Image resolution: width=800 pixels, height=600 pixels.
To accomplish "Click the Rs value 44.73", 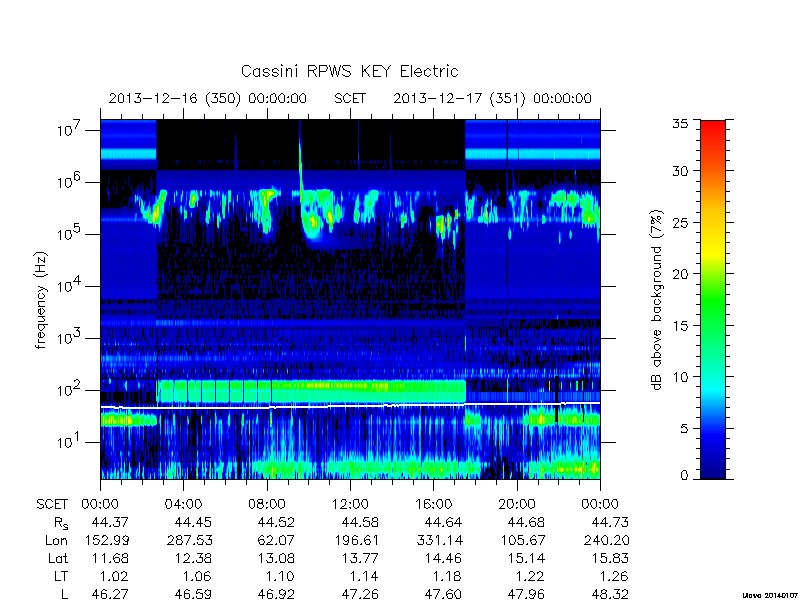I will pos(610,522).
